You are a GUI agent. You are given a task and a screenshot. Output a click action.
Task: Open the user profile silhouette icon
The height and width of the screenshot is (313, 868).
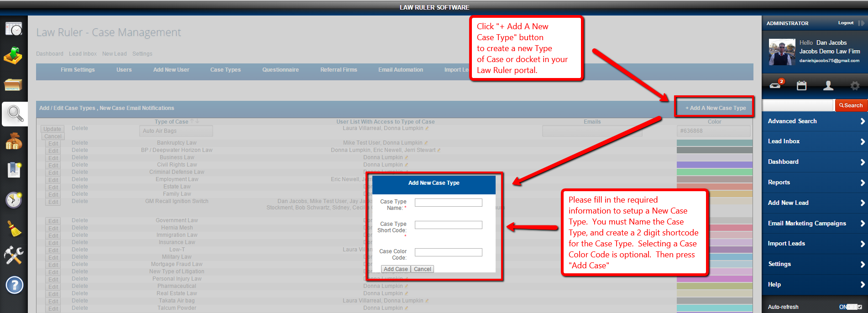(x=828, y=85)
